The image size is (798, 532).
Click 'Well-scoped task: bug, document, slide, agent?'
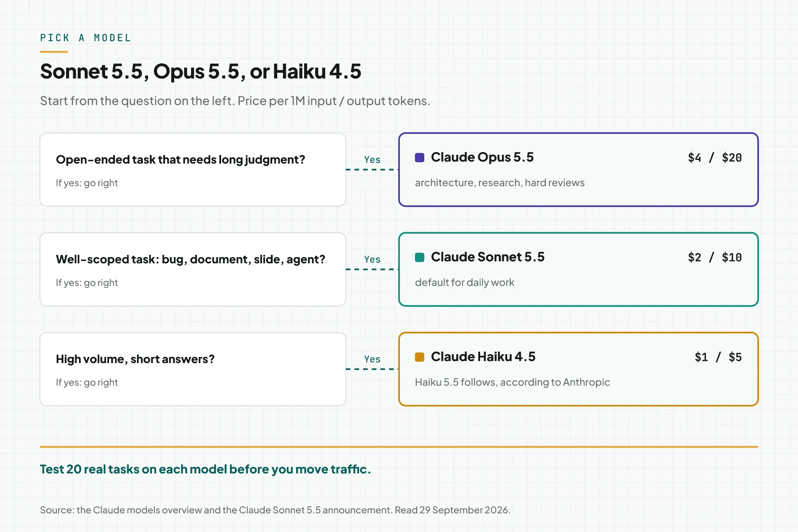[x=191, y=259]
